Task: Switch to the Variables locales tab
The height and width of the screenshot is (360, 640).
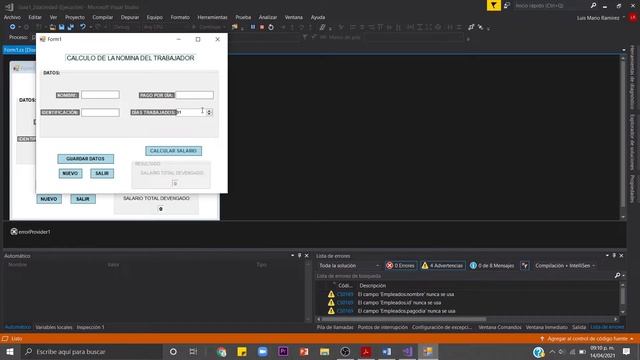Action: [54, 327]
